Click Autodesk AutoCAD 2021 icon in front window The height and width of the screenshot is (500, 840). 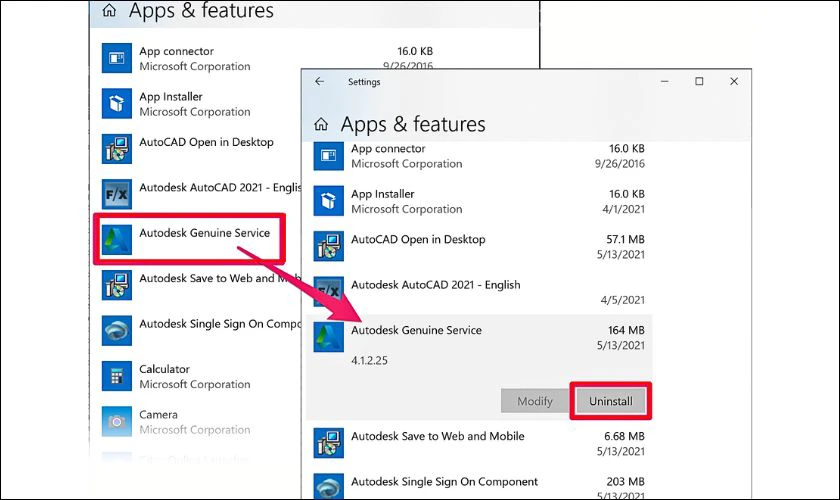click(328, 292)
